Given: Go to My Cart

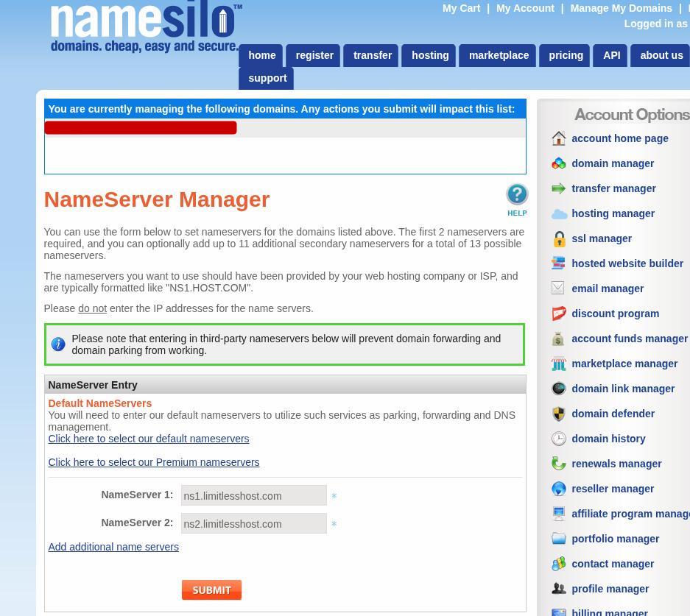Looking at the screenshot, I should (461, 8).
